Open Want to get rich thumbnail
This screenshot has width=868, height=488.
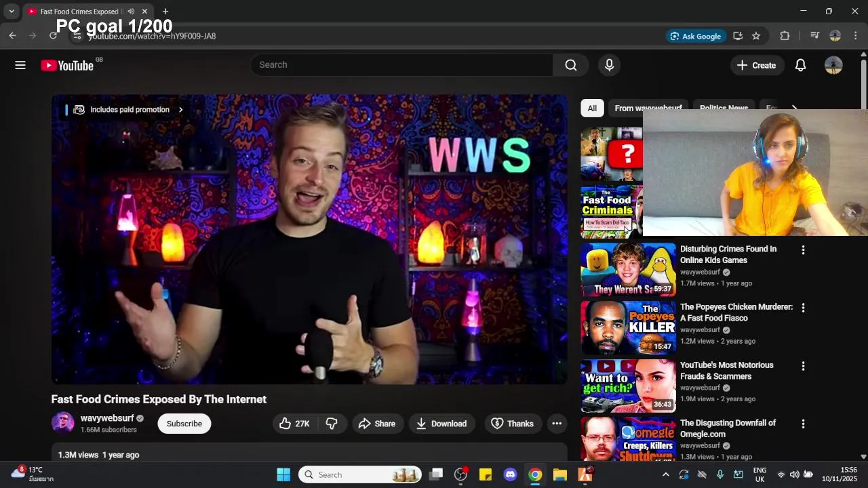[x=628, y=386]
